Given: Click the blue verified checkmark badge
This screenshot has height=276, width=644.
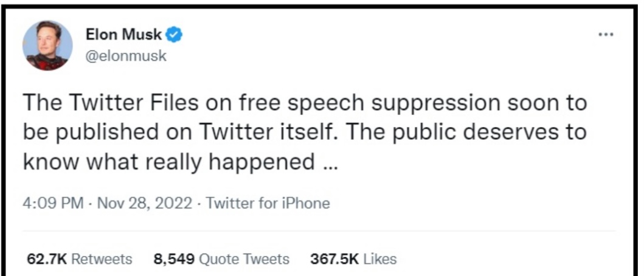Looking at the screenshot, I should point(176,35).
